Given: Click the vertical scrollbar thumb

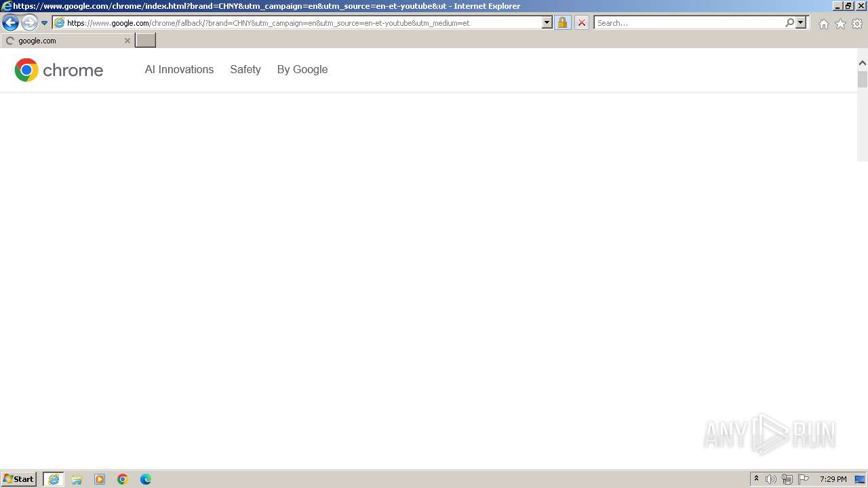Looking at the screenshot, I should [863, 79].
